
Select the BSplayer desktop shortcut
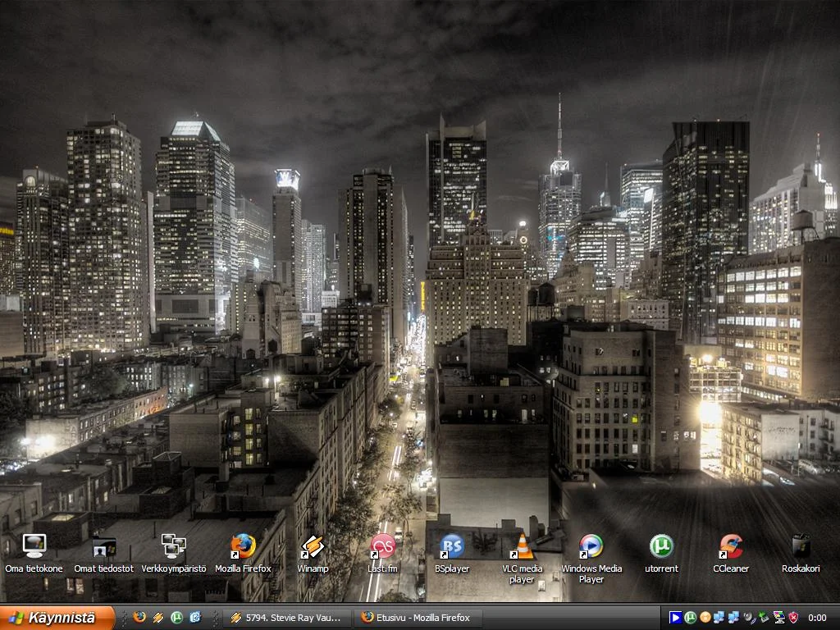(x=452, y=546)
